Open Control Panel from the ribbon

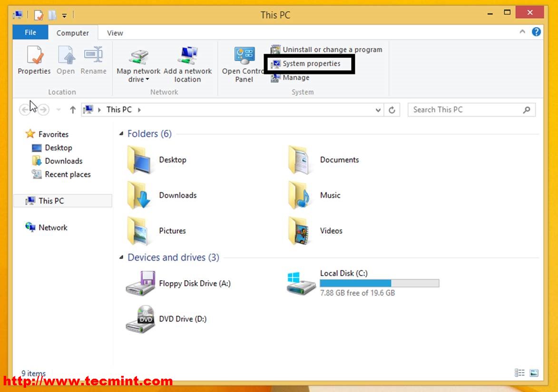click(244, 65)
